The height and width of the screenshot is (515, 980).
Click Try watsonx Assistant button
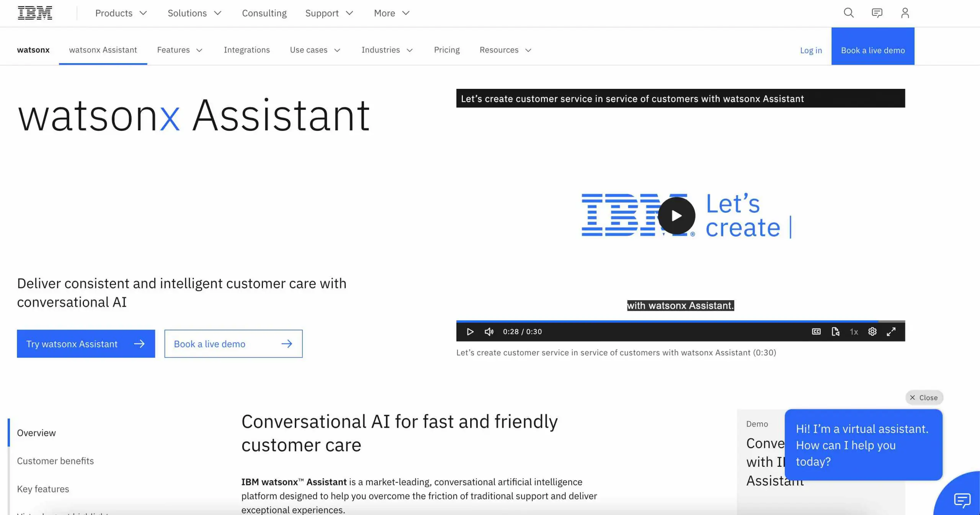86,344
